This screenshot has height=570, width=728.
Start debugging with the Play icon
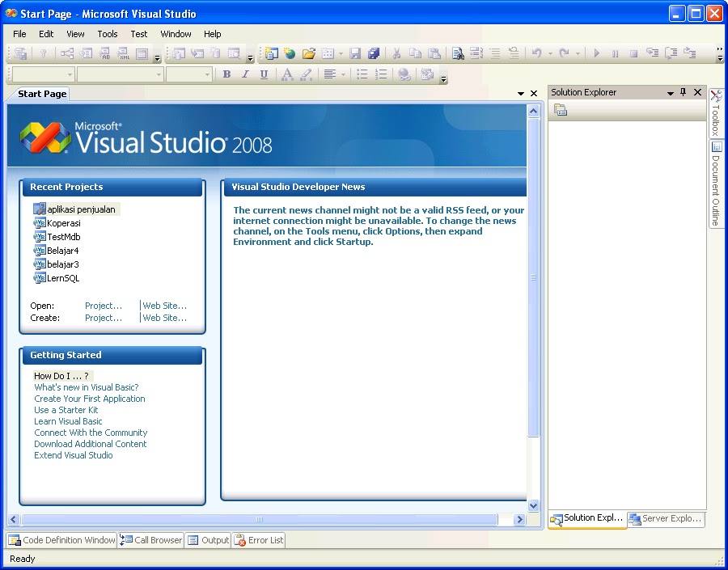[x=597, y=53]
